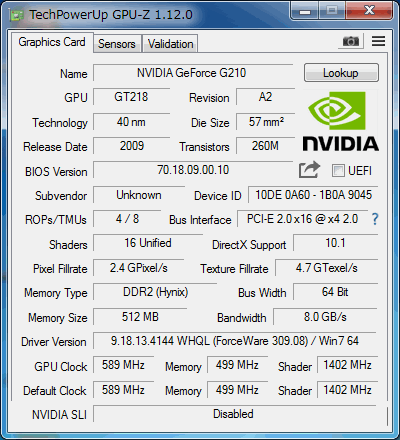
Task: Open the Validation tab
Action: 170,44
